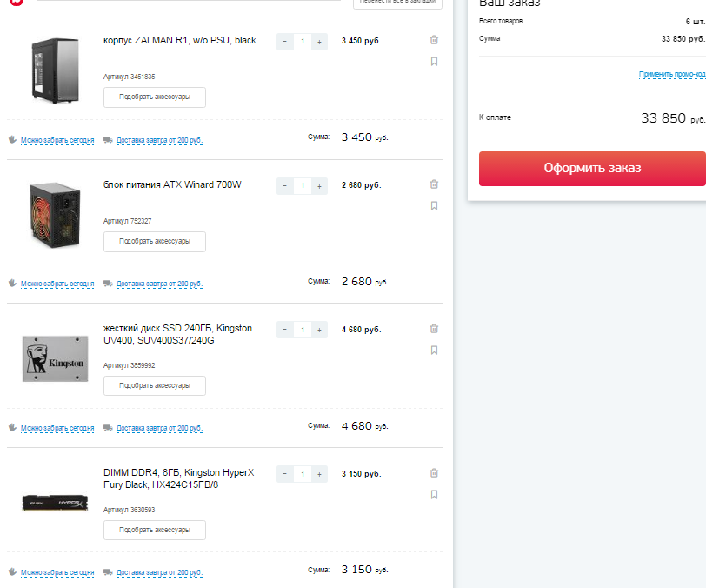Click the Оформить заказ checkout button
Image resolution: width=706 pixels, height=588 pixels.
[592, 169]
